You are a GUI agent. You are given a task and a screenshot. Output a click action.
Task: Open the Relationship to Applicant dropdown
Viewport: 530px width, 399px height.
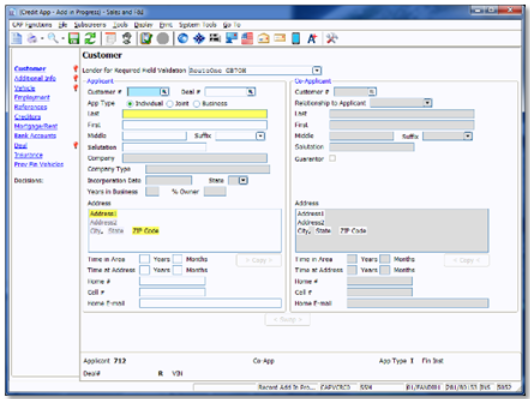pyautogui.click(x=428, y=103)
